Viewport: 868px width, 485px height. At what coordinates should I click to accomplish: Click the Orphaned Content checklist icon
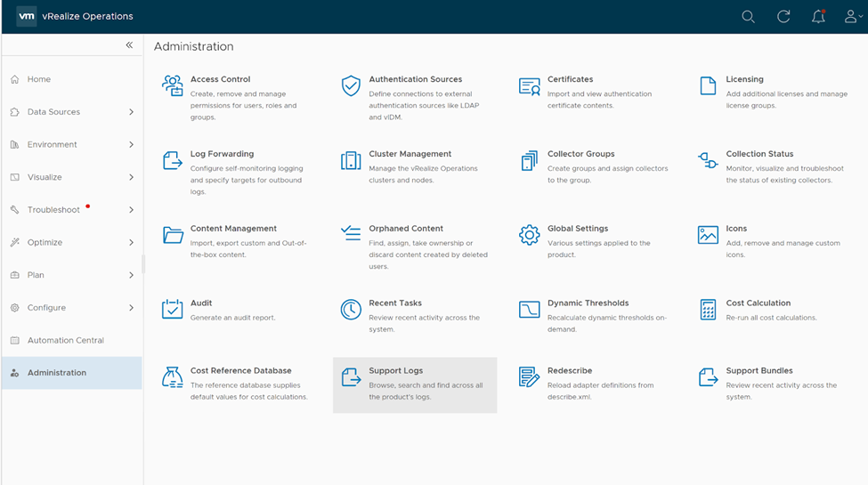[351, 232]
